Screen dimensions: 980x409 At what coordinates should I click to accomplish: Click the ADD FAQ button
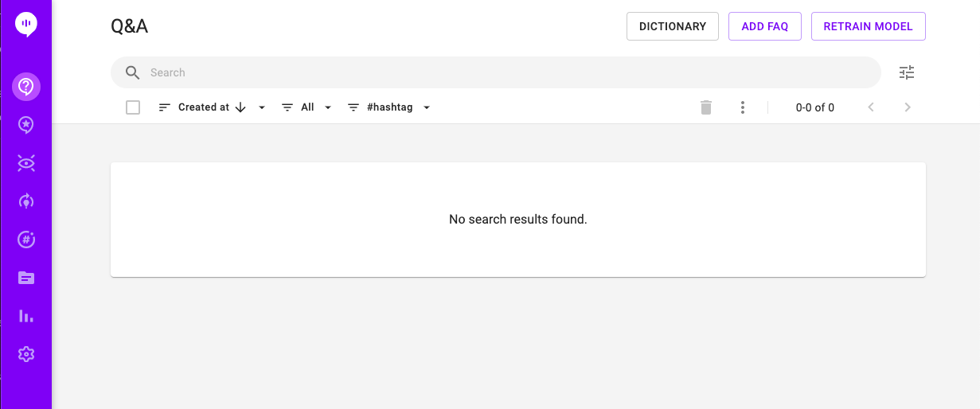[x=764, y=26]
